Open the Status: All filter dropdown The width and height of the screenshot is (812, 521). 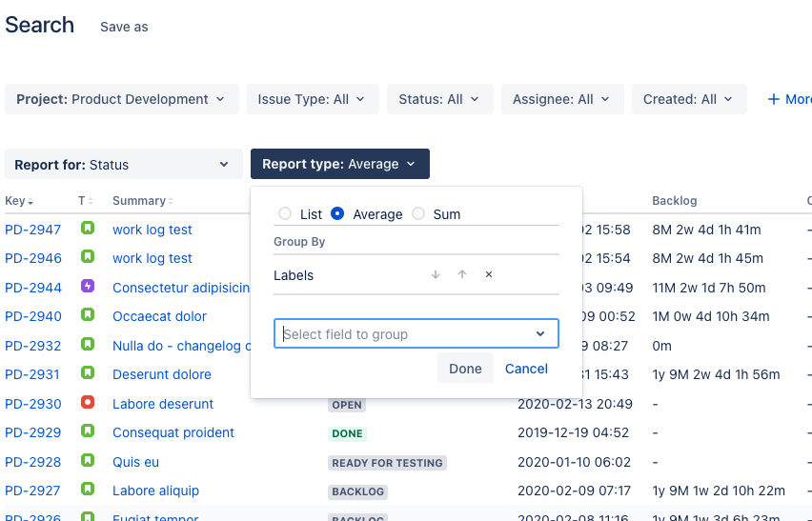[x=439, y=99]
